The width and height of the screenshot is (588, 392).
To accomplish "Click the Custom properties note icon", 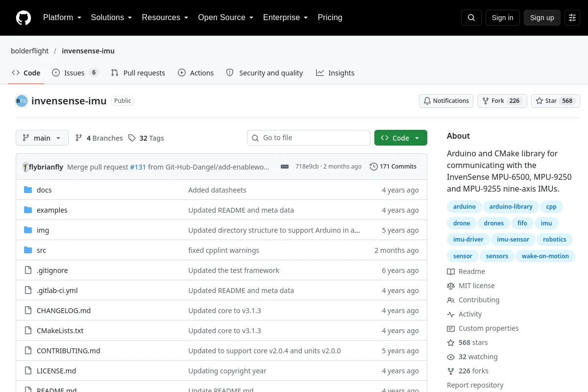I will pos(451,328).
